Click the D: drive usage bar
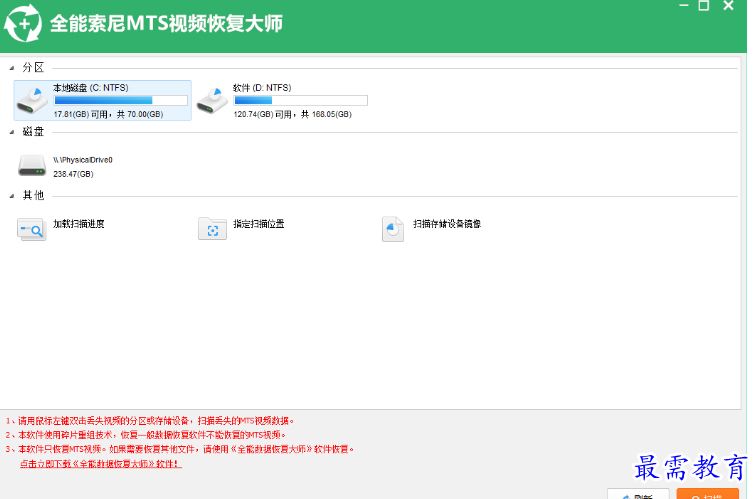 pos(300,100)
